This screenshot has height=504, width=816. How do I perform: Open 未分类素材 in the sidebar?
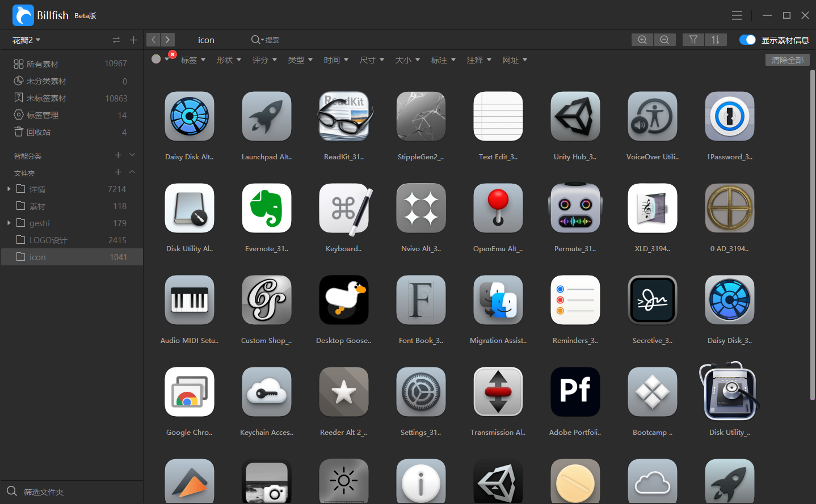pos(71,81)
